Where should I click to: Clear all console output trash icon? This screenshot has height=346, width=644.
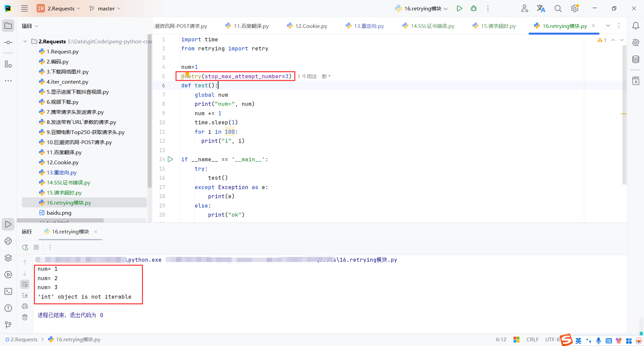[25, 317]
